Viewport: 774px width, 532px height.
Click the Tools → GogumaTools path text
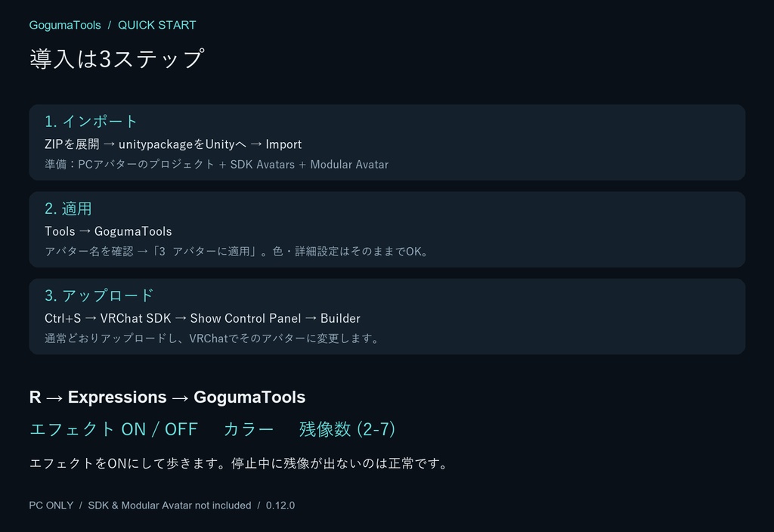coord(108,231)
